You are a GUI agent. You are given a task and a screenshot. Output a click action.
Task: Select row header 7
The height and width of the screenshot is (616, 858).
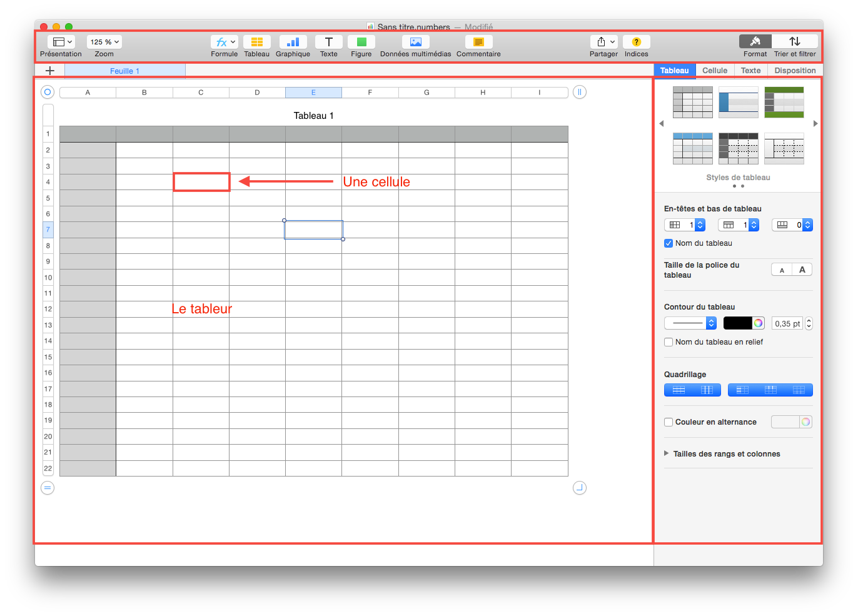tap(48, 230)
